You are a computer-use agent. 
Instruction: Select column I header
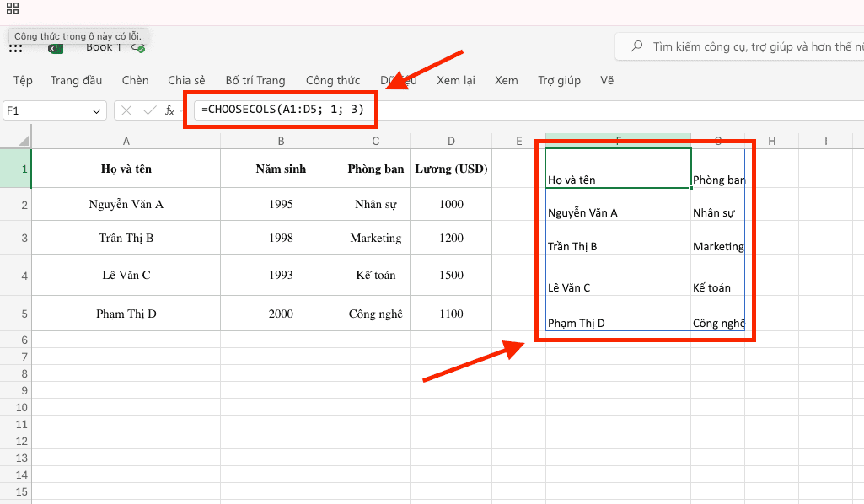825,141
